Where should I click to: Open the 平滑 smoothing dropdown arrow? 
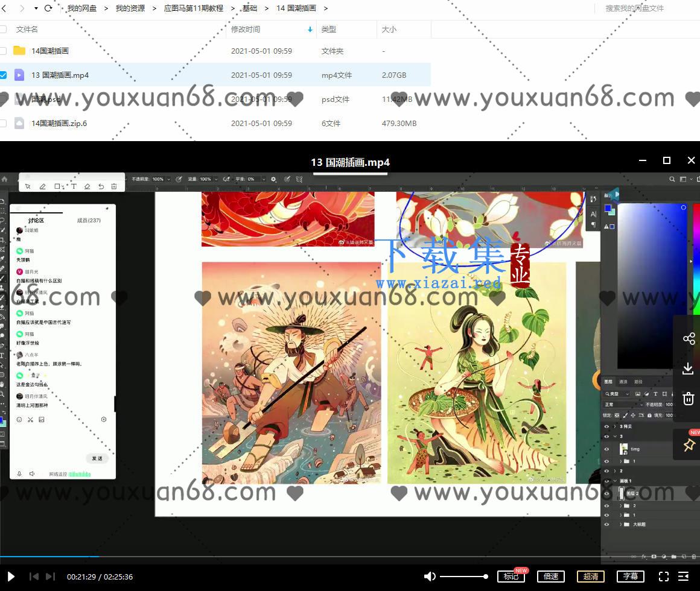264,179
